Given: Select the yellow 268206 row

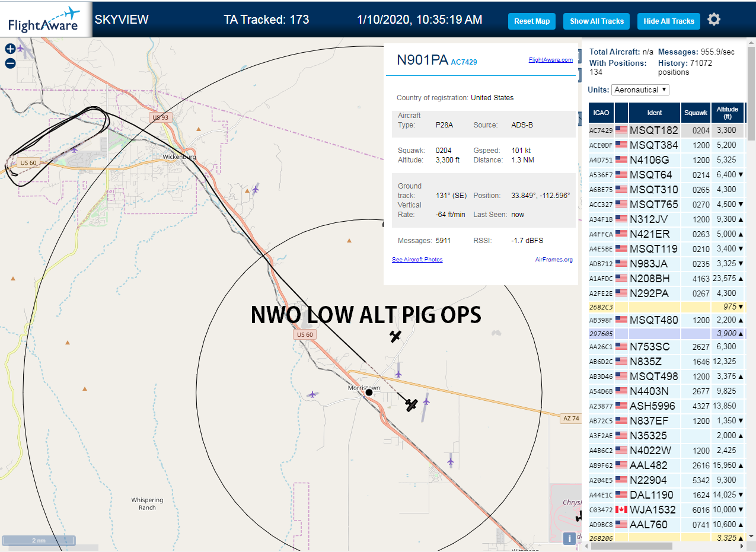Looking at the screenshot, I should click(x=666, y=537).
